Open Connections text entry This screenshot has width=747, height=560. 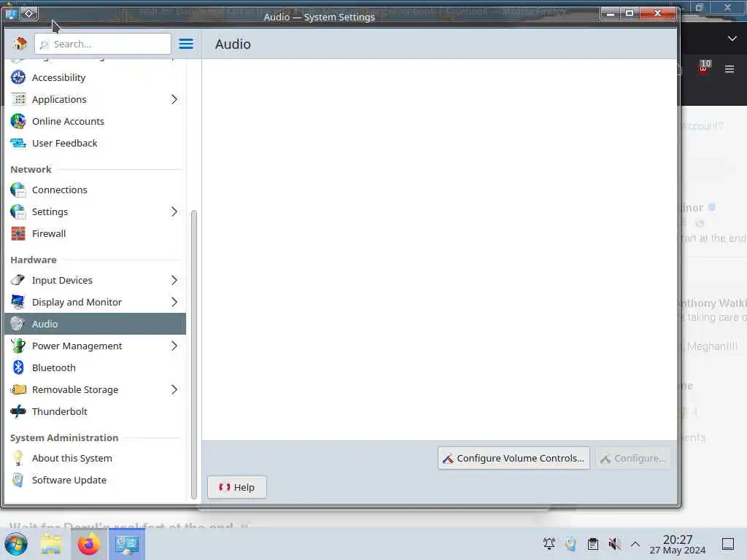[x=60, y=190]
